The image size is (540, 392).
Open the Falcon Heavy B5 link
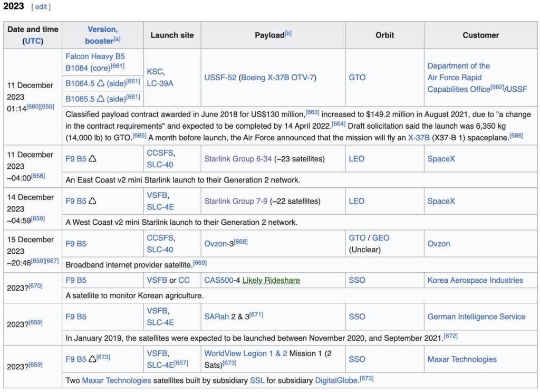click(x=95, y=56)
